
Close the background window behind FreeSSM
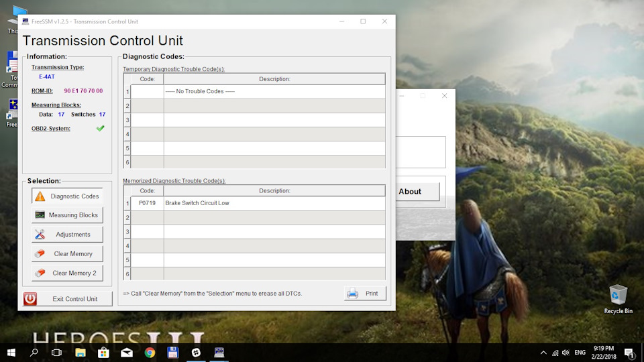(x=444, y=96)
